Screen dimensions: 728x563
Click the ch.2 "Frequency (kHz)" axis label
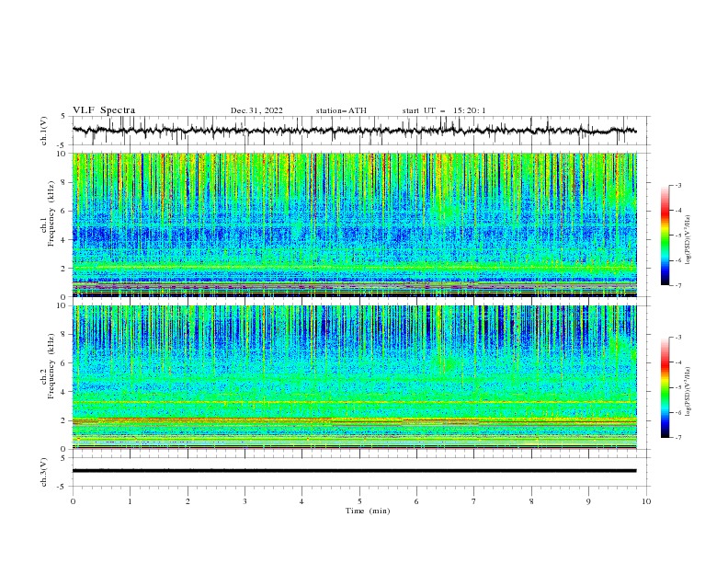click(51, 366)
